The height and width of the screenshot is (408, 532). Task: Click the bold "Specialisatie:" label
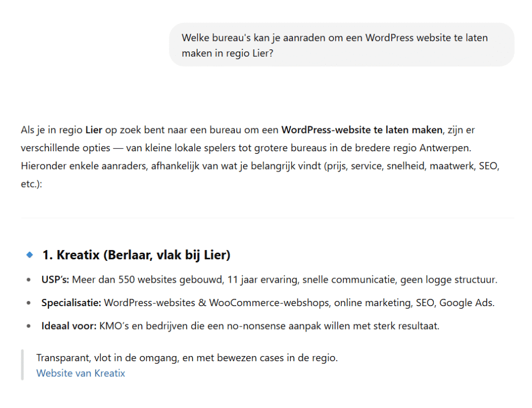(x=72, y=303)
